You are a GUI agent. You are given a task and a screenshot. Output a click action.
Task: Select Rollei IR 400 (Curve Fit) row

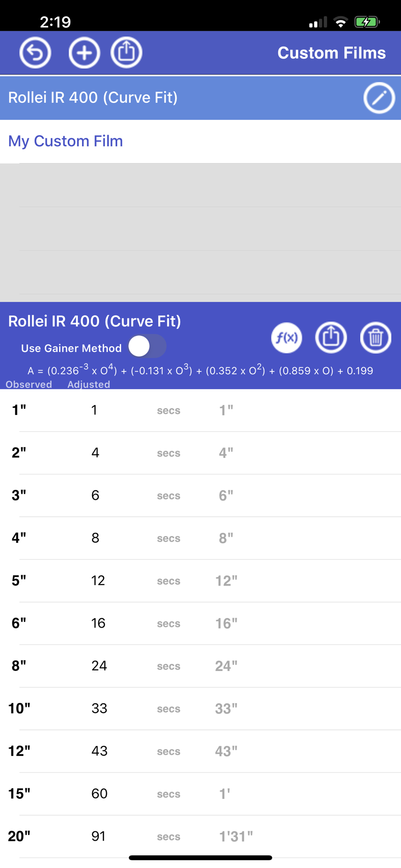tap(200, 98)
